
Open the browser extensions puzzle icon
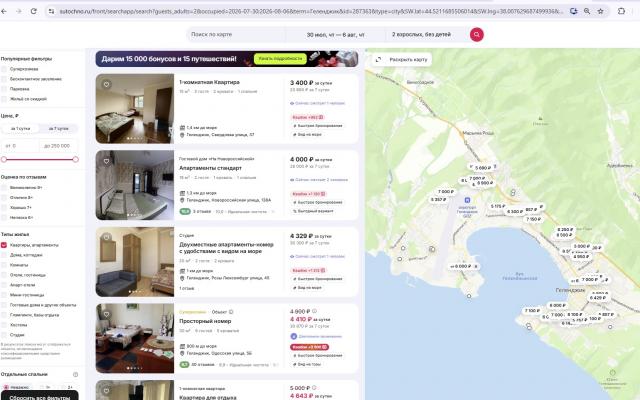tap(621, 11)
